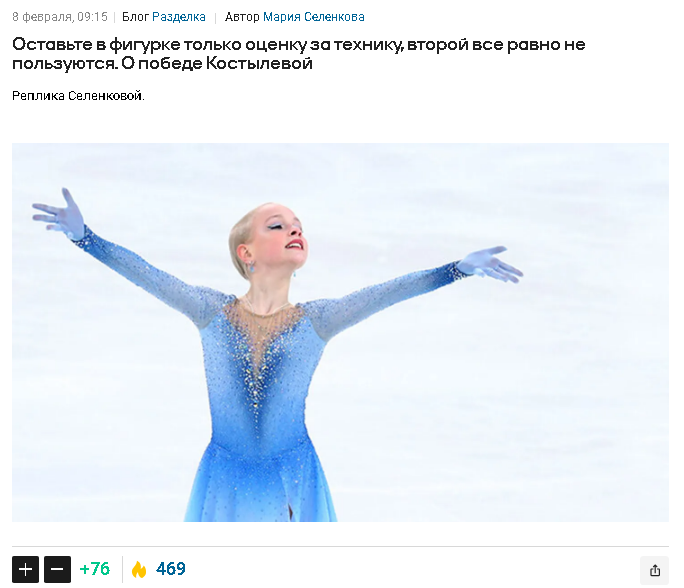Open author Мария Селенкова's profile
Image resolution: width=684 pixels, height=588 pixels.
tap(314, 17)
